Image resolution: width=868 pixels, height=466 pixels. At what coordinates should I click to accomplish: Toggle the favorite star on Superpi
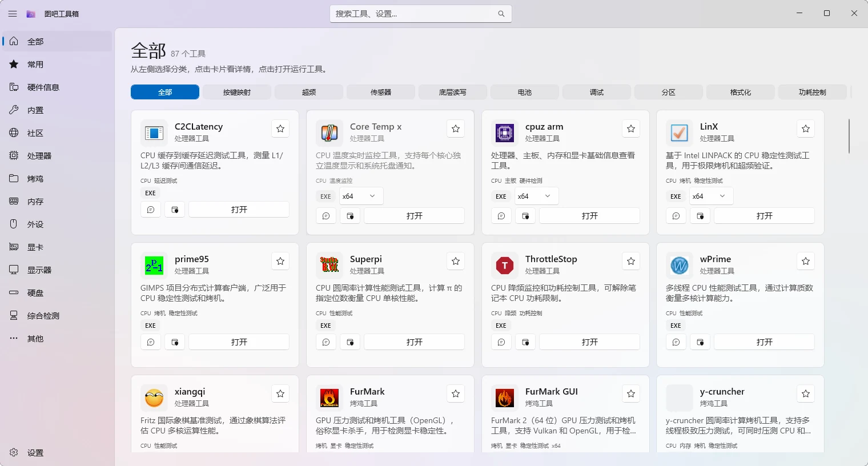(456, 261)
